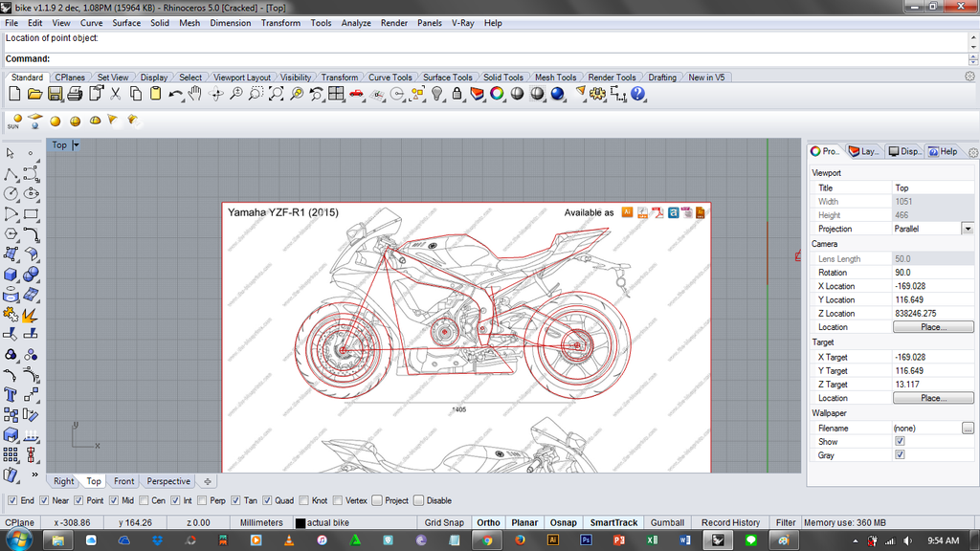Open Excel from the taskbar
Screen dimensions: 980x551
(652, 540)
